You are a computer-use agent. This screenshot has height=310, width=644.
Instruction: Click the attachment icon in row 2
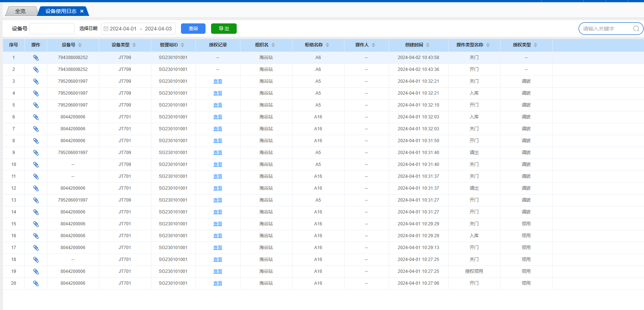click(36, 69)
